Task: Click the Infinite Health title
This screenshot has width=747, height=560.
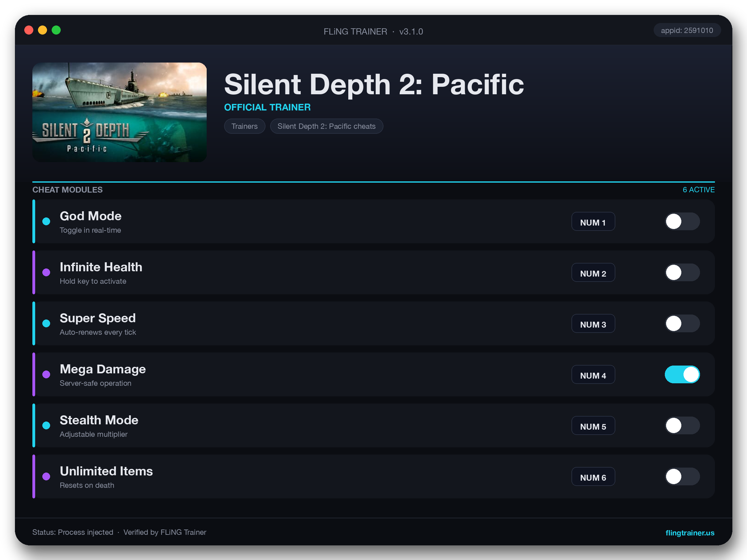Action: pyautogui.click(x=101, y=267)
